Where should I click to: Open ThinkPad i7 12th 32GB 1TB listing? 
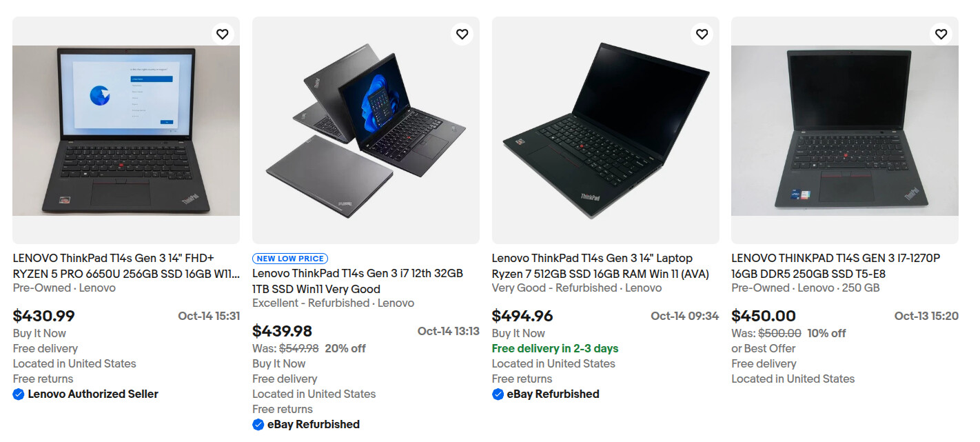pyautogui.click(x=357, y=281)
